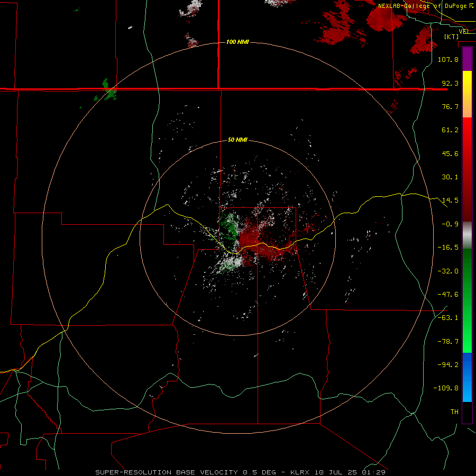Click the -78.7 scale value
This screenshot has height=476, width=476.
[448, 342]
